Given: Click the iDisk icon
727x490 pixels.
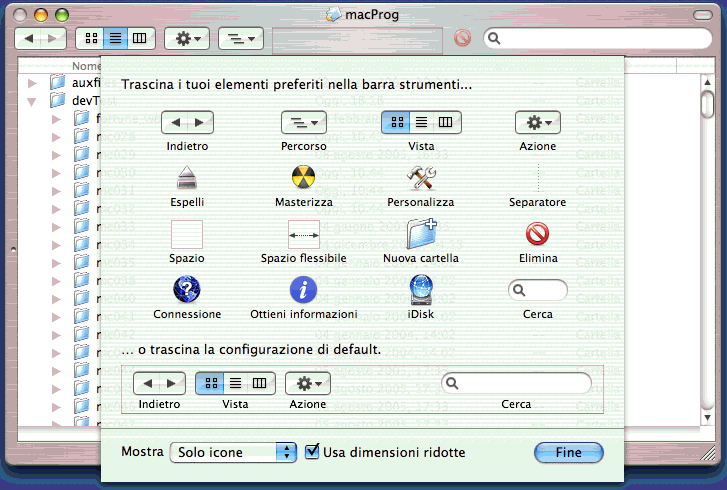Looking at the screenshot, I should pos(421,290).
